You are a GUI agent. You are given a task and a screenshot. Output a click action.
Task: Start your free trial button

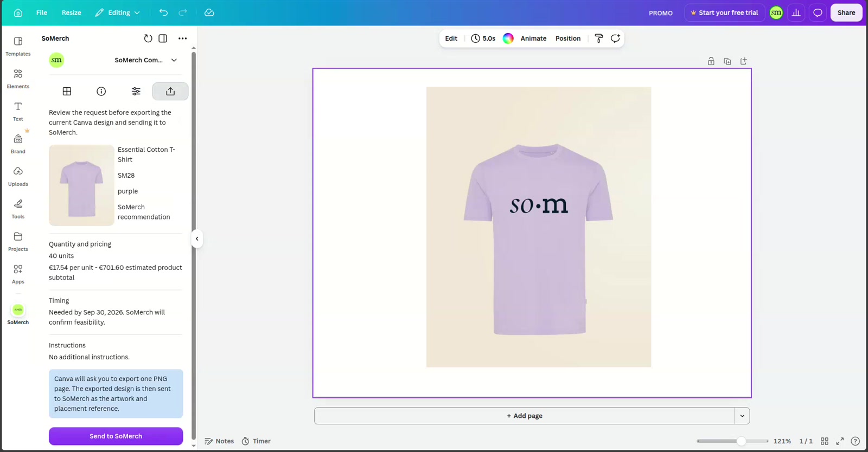point(724,12)
